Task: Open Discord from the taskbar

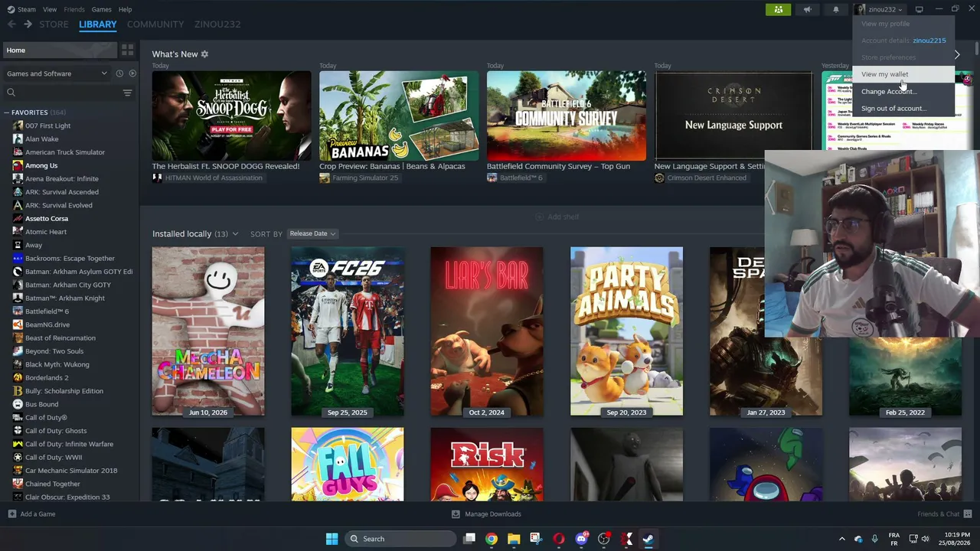Action: (x=581, y=539)
